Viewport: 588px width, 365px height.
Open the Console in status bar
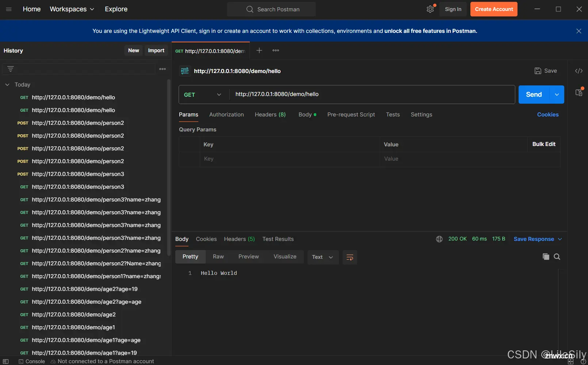(32, 361)
